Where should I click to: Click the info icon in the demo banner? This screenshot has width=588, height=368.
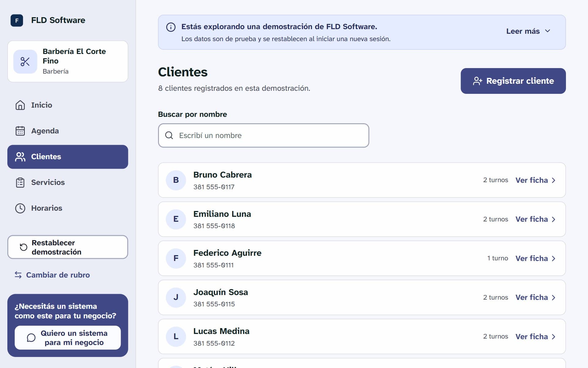point(171,27)
